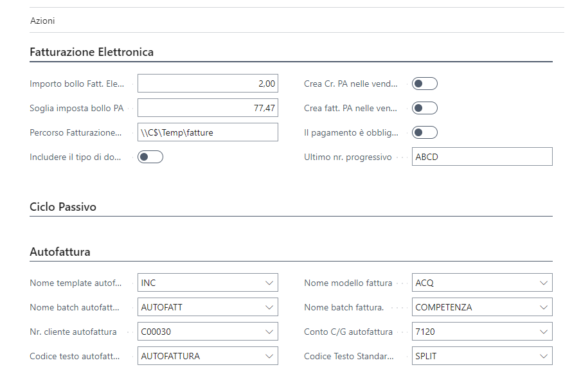Image resolution: width=581 pixels, height=392 pixels.
Task: Click Soglia imposta bollo PA field
Action: 208,108
